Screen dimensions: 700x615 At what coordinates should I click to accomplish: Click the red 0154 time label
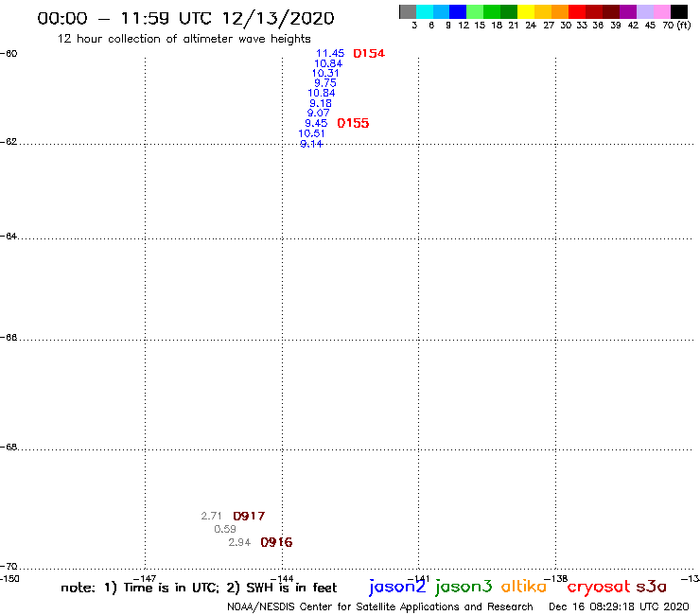[369, 53]
